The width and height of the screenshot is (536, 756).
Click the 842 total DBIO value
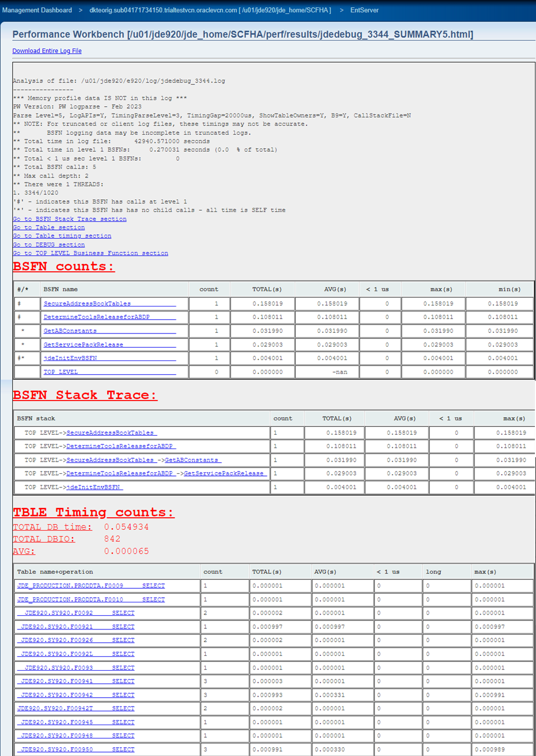coord(112,539)
